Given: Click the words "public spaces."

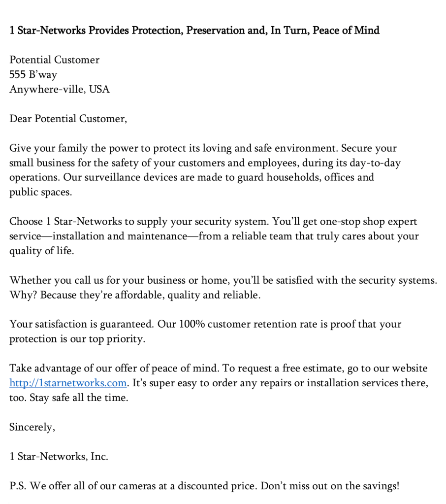Looking at the screenshot, I should click(40, 193).
